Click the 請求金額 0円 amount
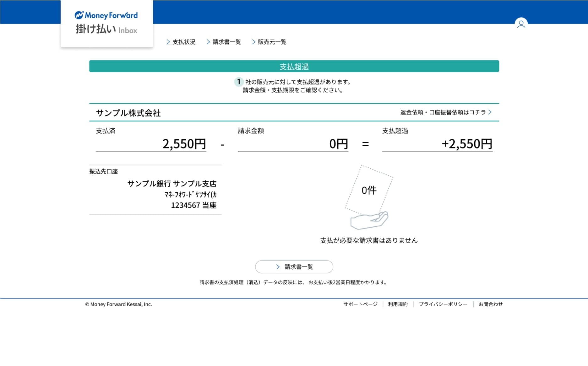588x366 pixels. [338, 144]
